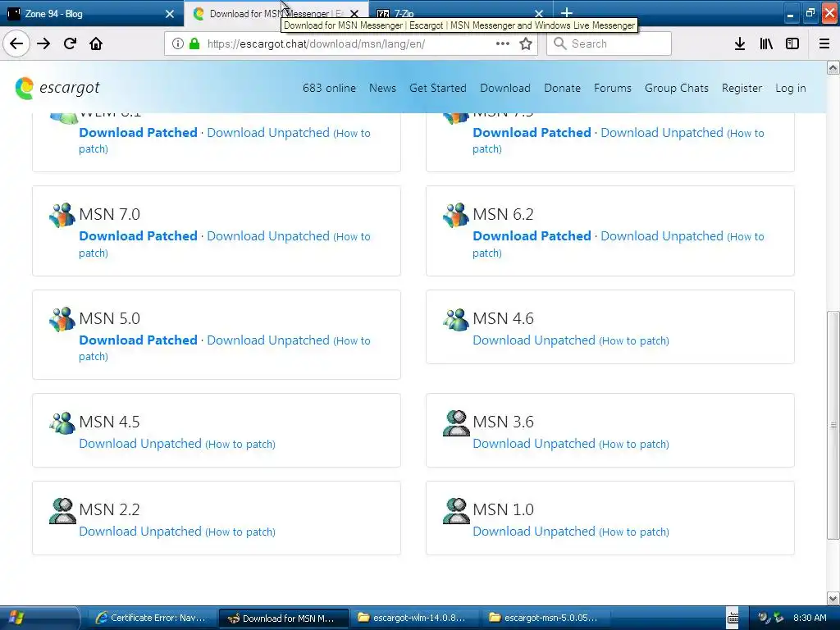Image resolution: width=840 pixels, height=630 pixels.
Task: Close the Zone 94 - Blog tab
Action: point(170,13)
